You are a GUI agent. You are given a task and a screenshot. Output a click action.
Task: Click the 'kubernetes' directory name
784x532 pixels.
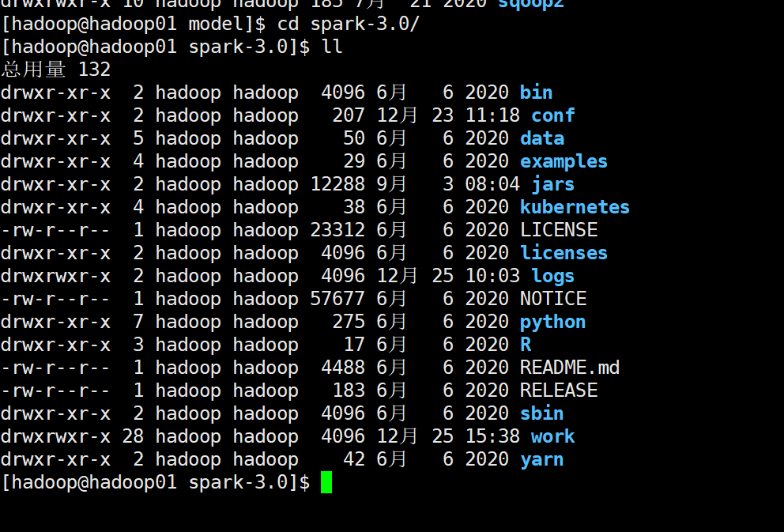coord(575,207)
